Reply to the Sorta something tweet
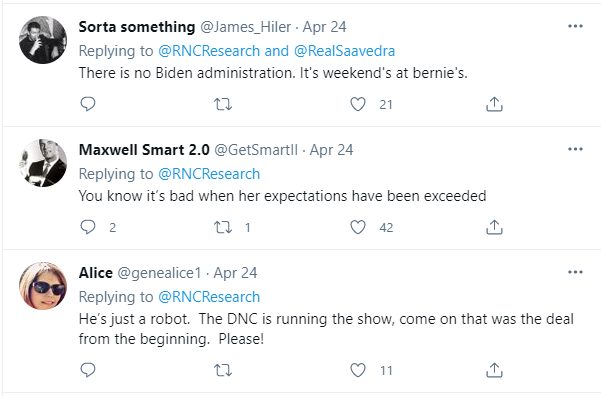 click(x=88, y=104)
